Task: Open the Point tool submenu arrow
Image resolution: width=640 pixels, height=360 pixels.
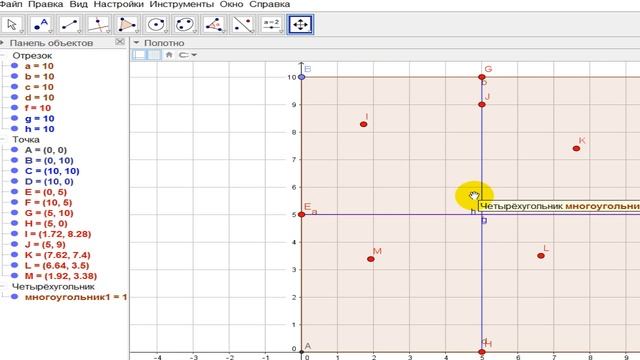Action: (x=50, y=31)
